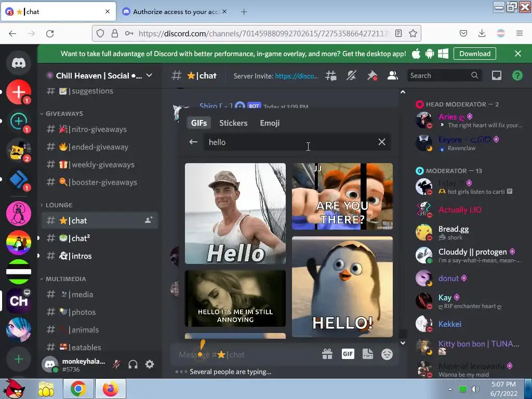The image size is (532, 399).
Task: Select the Adele still annoying GIF
Action: 235,298
